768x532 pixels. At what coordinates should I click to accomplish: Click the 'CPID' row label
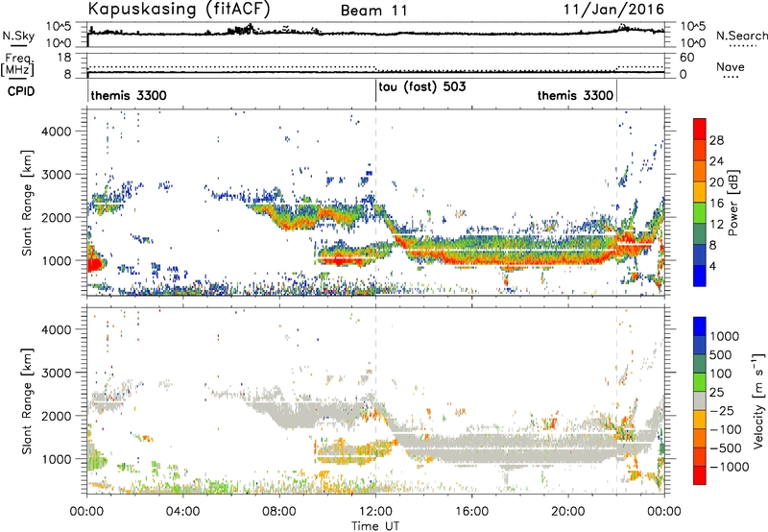[x=21, y=91]
